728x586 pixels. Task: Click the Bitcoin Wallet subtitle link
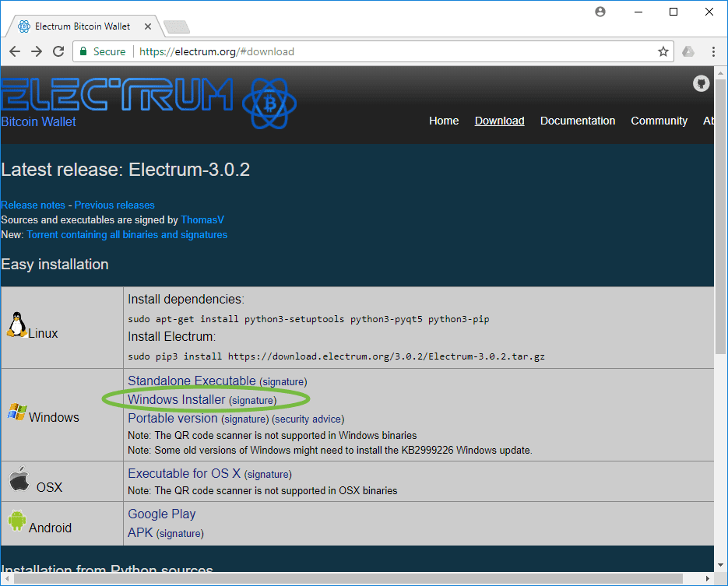click(x=38, y=121)
